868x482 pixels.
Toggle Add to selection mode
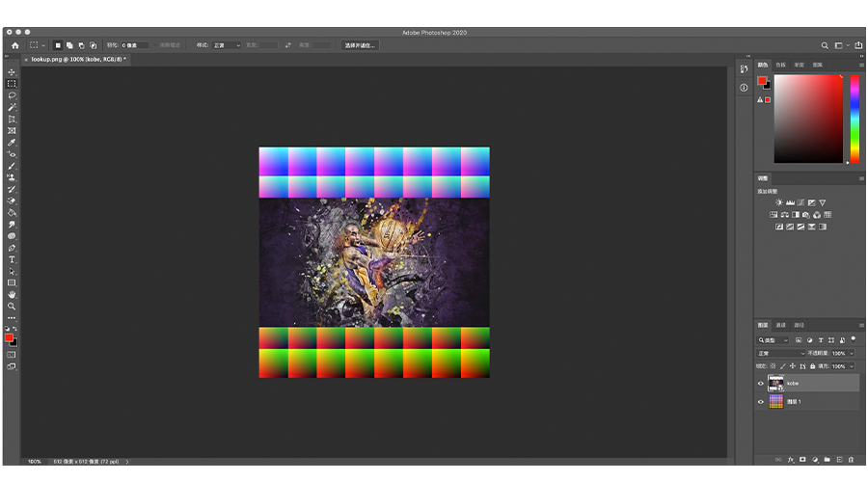click(x=69, y=45)
